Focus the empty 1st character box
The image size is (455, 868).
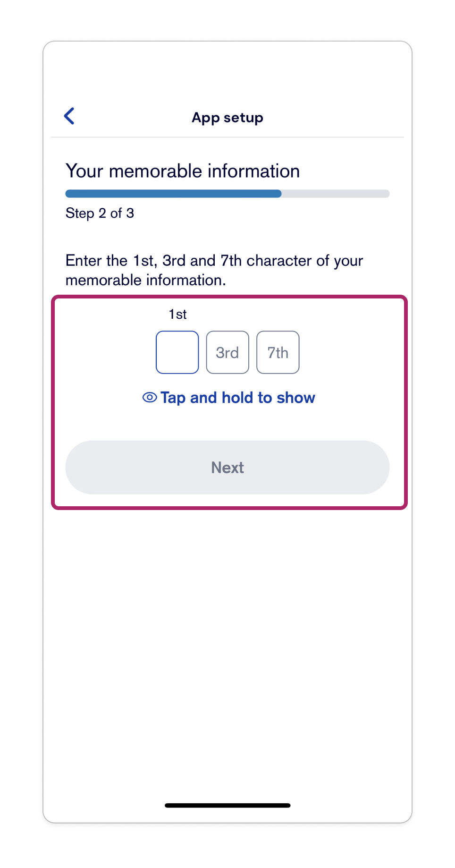pyautogui.click(x=177, y=352)
